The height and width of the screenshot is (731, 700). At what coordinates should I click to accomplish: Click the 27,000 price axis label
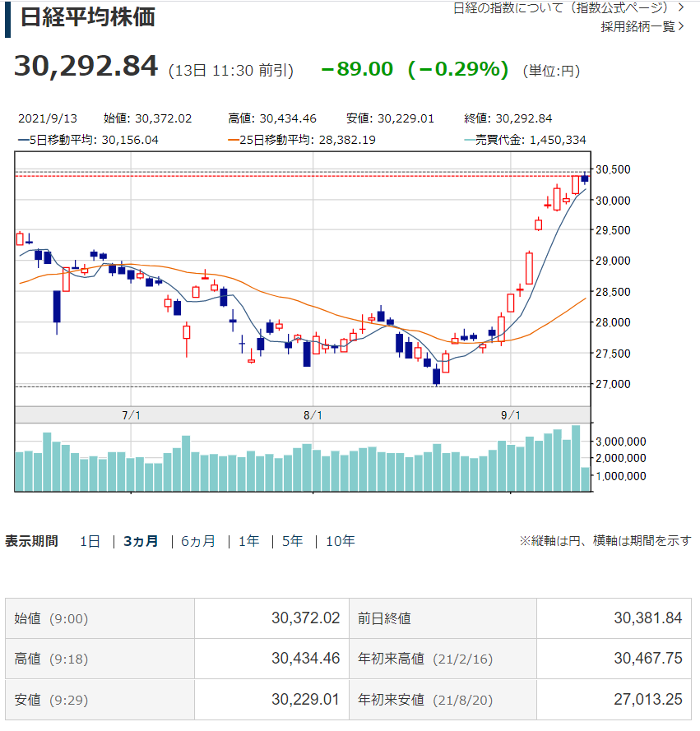(x=613, y=384)
